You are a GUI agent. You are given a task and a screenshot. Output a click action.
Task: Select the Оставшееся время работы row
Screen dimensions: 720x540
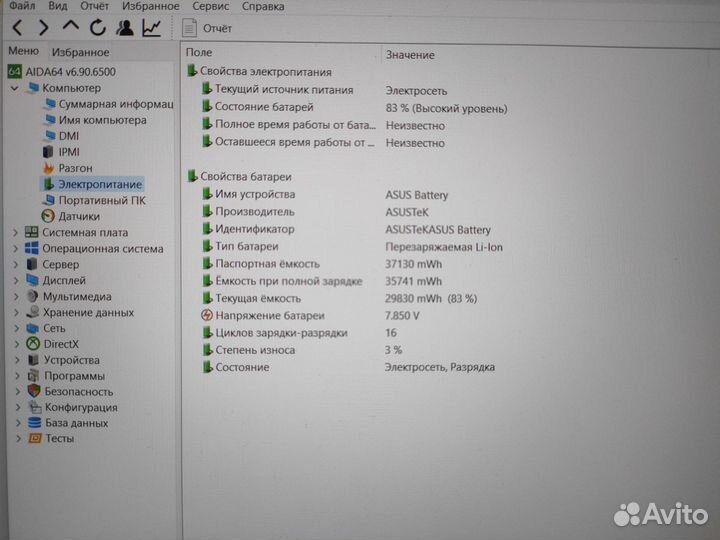point(323,142)
